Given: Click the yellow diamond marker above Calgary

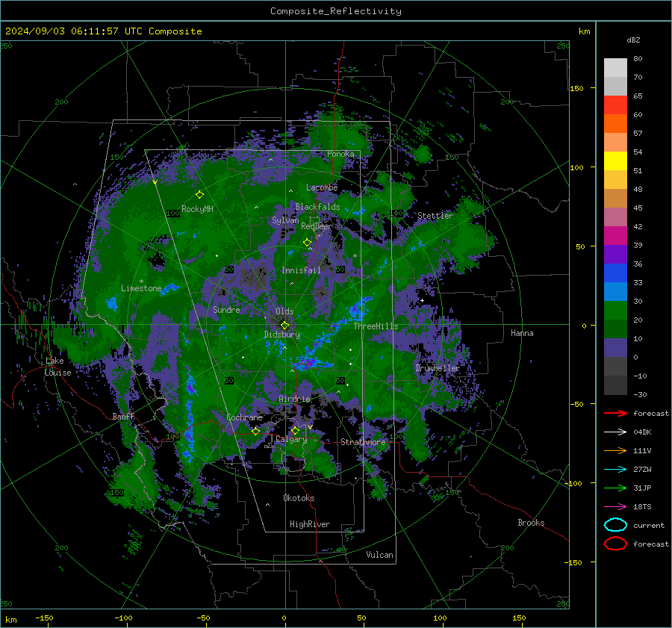Looking at the screenshot, I should pyautogui.click(x=295, y=430).
